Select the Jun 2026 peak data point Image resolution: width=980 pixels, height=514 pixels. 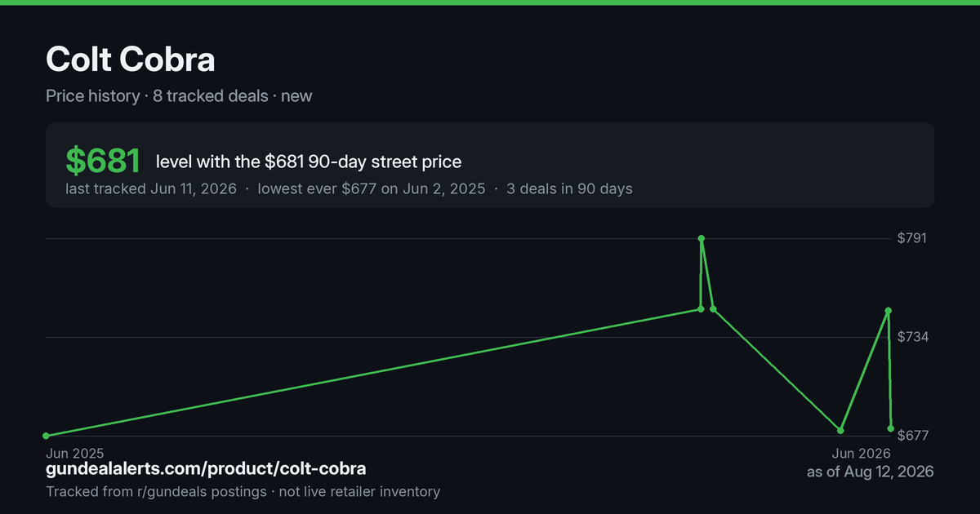click(x=888, y=311)
